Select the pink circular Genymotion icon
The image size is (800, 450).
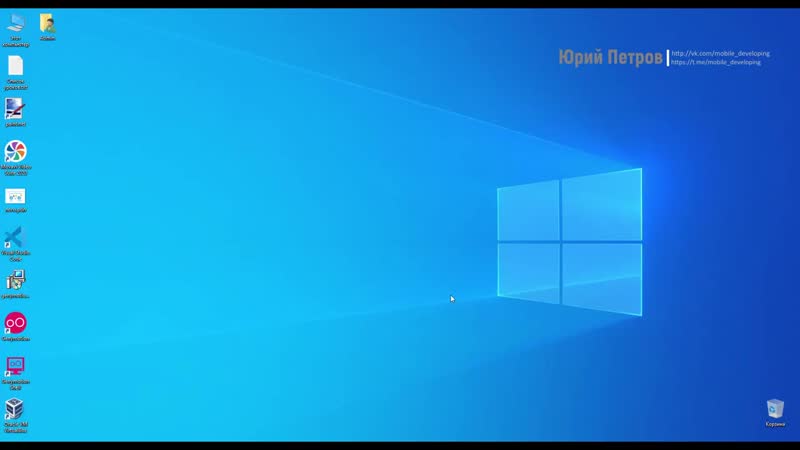[15, 322]
